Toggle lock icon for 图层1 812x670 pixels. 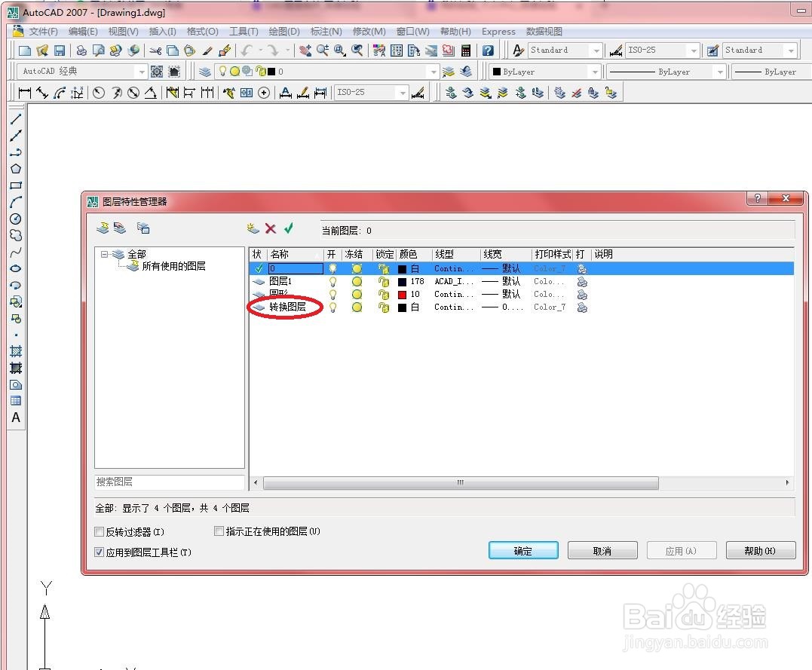coord(384,282)
